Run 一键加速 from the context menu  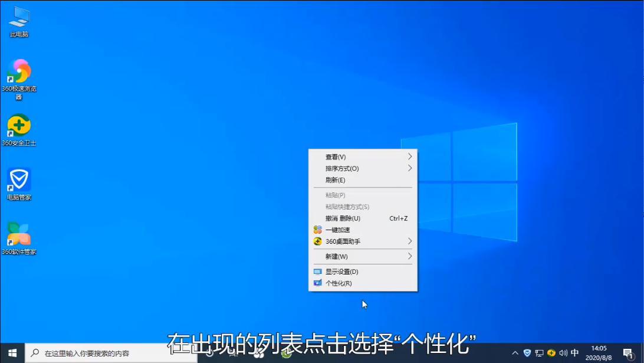(x=337, y=230)
